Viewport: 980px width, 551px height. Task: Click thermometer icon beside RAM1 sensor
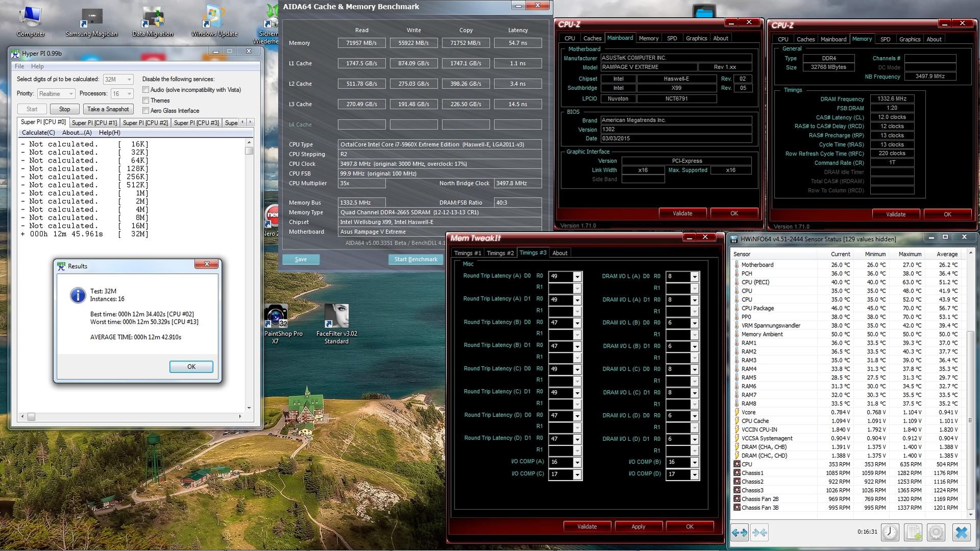click(x=736, y=343)
